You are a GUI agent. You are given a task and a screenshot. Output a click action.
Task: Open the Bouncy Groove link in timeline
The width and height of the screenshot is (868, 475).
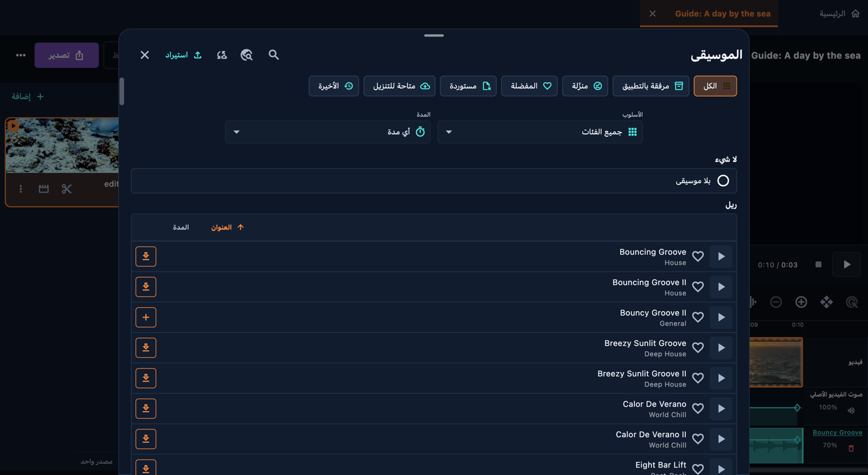pyautogui.click(x=838, y=432)
